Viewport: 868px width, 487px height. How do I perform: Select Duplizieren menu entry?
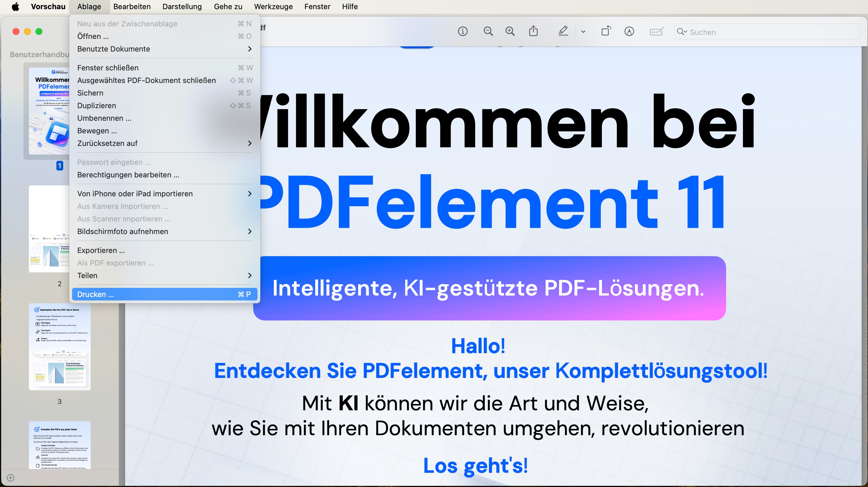click(x=165, y=106)
